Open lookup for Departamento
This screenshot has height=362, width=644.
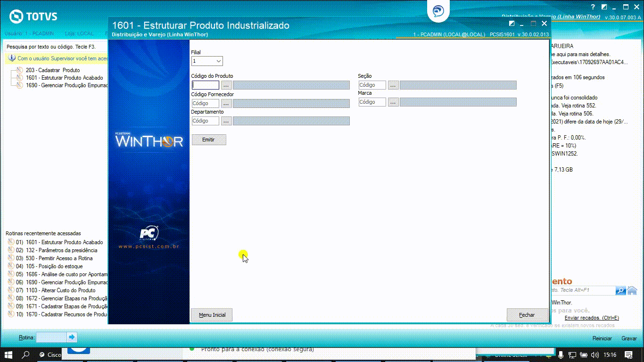click(x=226, y=121)
